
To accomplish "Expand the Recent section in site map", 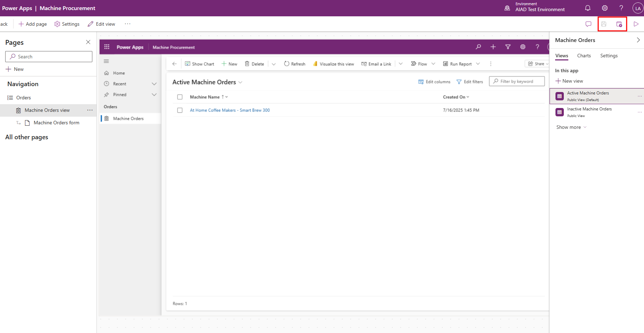I will click(154, 84).
